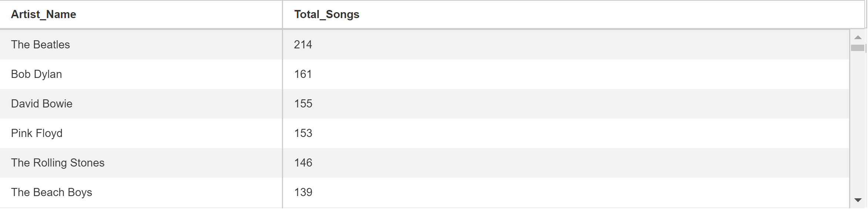Click the scrollbar down arrow
Image resolution: width=868 pixels, height=209 pixels.
858,200
